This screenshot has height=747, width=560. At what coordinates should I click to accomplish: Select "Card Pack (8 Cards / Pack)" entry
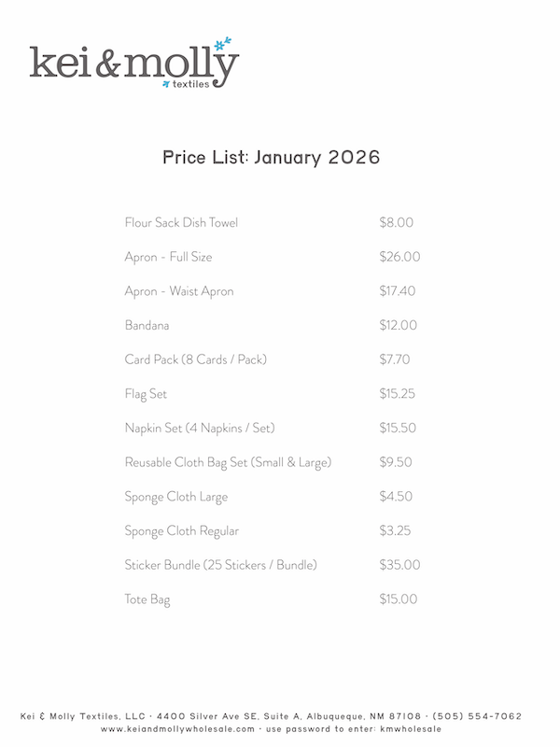tap(196, 359)
